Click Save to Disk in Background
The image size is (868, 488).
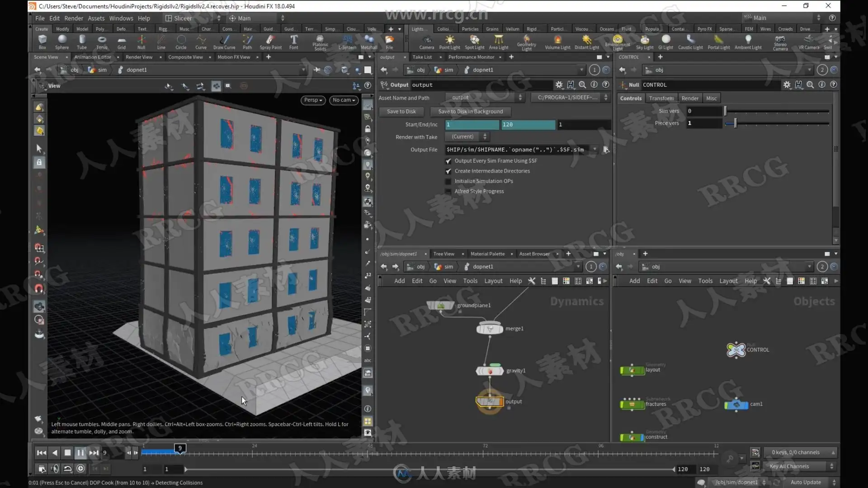[470, 111]
